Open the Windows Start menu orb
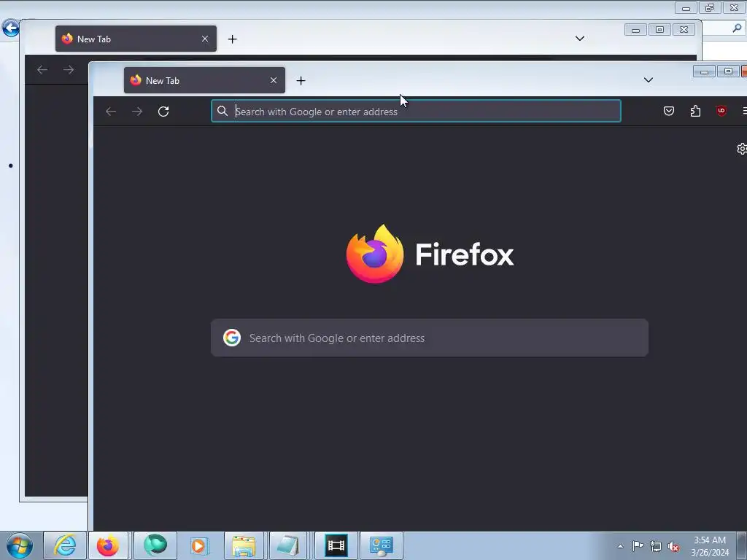Image resolution: width=747 pixels, height=560 pixels. click(x=20, y=545)
